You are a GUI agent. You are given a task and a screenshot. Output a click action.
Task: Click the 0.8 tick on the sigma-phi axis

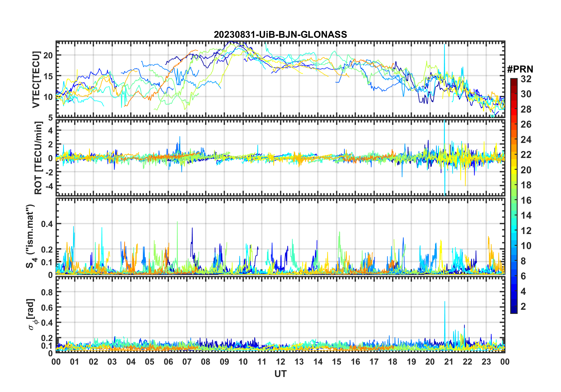pos(47,292)
